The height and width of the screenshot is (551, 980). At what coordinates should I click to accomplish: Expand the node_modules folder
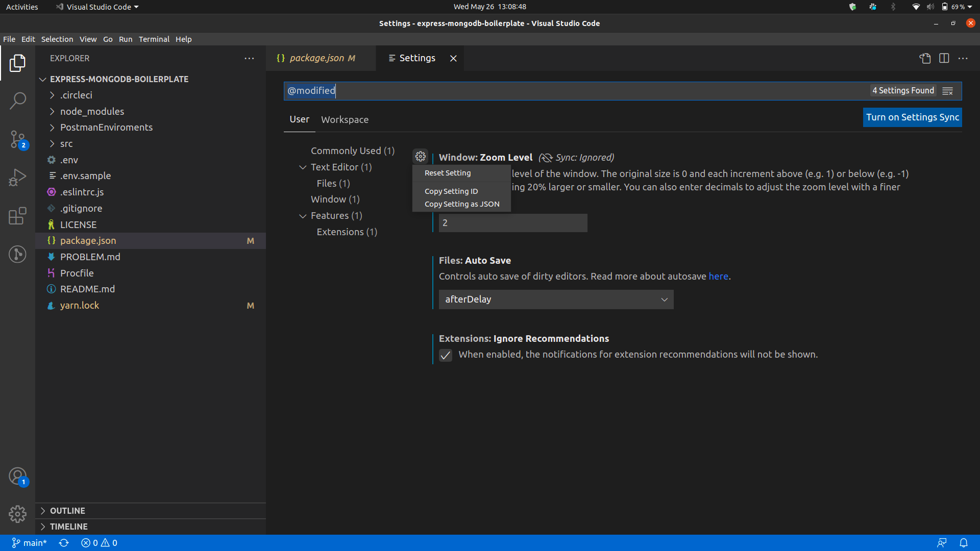pyautogui.click(x=92, y=111)
